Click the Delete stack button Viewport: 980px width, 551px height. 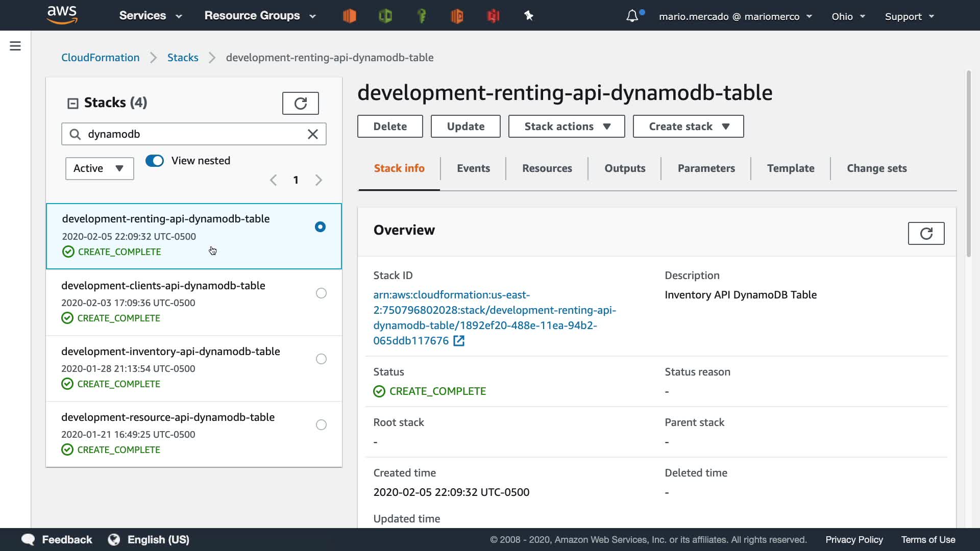tap(390, 127)
